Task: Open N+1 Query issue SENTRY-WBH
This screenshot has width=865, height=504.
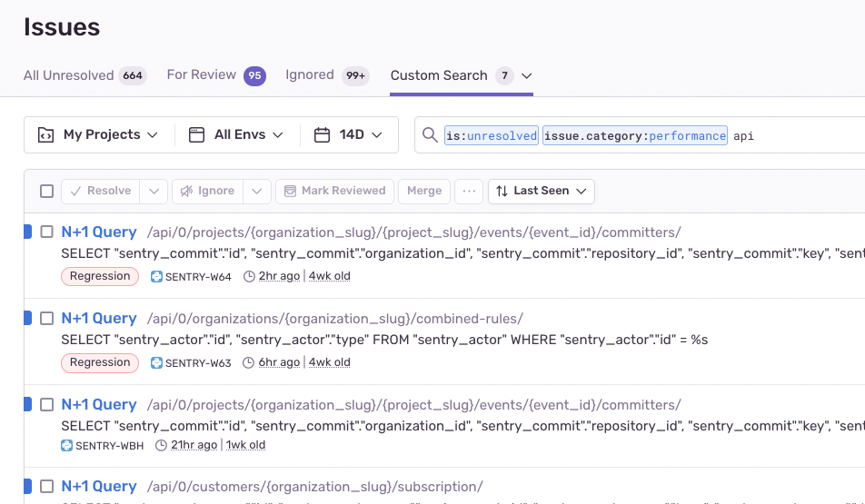Action: (99, 405)
